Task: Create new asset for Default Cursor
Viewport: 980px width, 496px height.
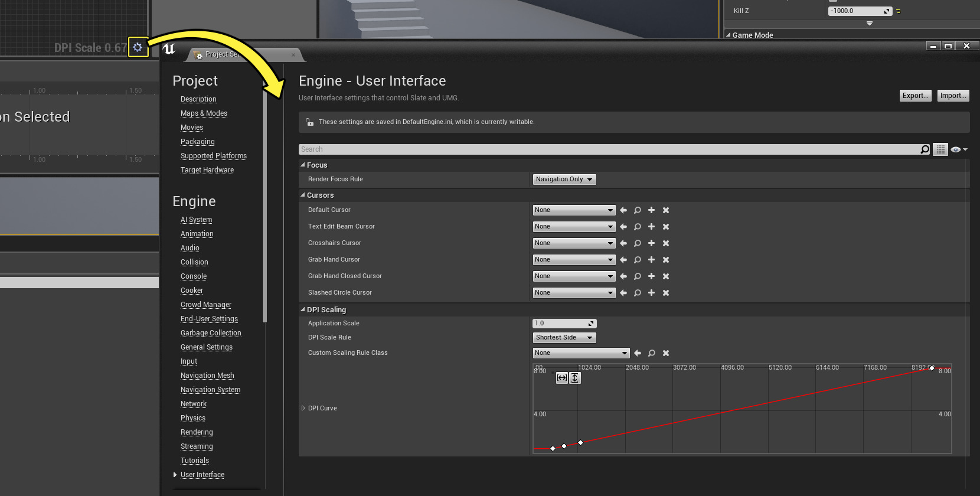Action: [652, 210]
